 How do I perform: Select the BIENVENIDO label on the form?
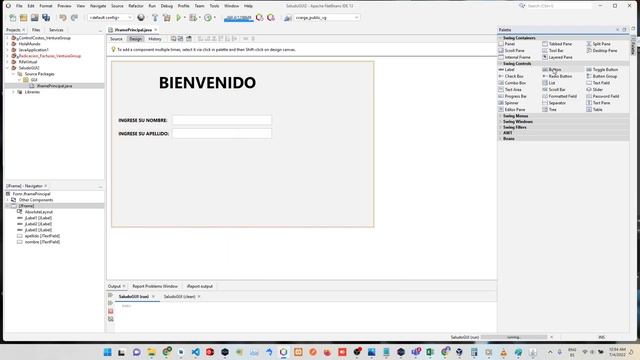[x=207, y=83]
